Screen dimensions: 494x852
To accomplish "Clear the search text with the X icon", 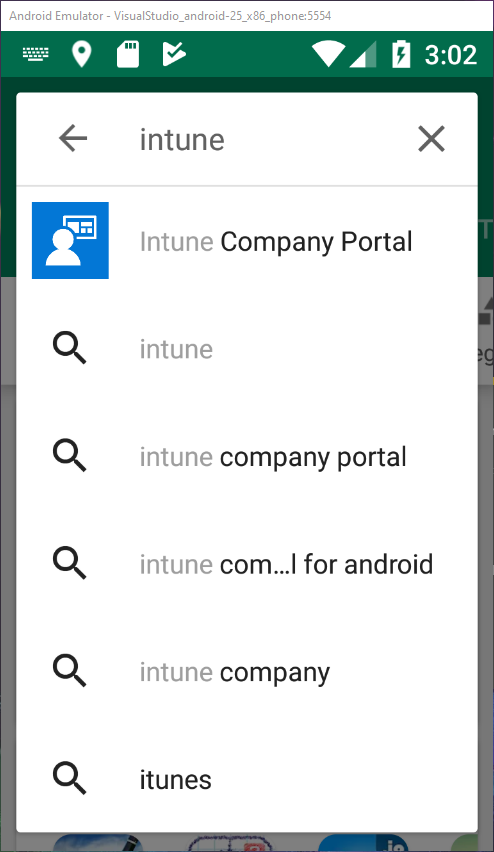I will [x=432, y=139].
